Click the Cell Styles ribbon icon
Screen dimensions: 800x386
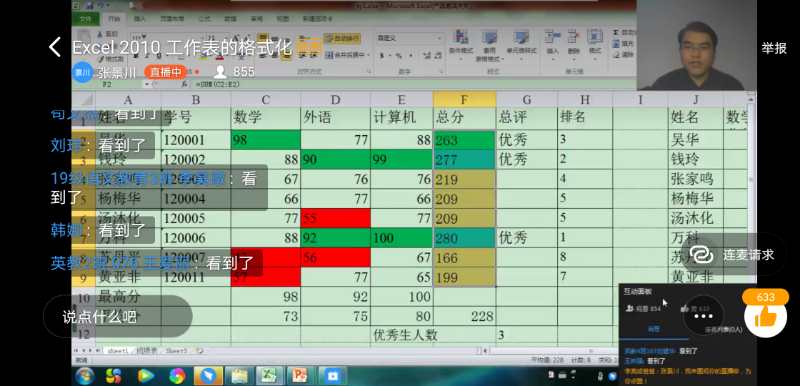coord(521,43)
